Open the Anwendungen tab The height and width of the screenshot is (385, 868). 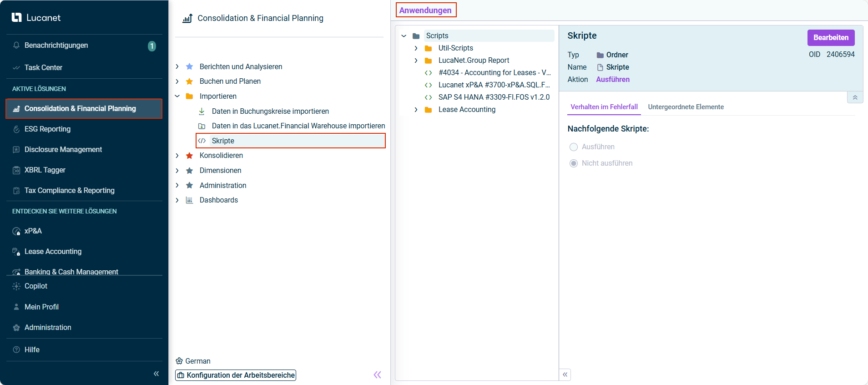pyautogui.click(x=425, y=10)
